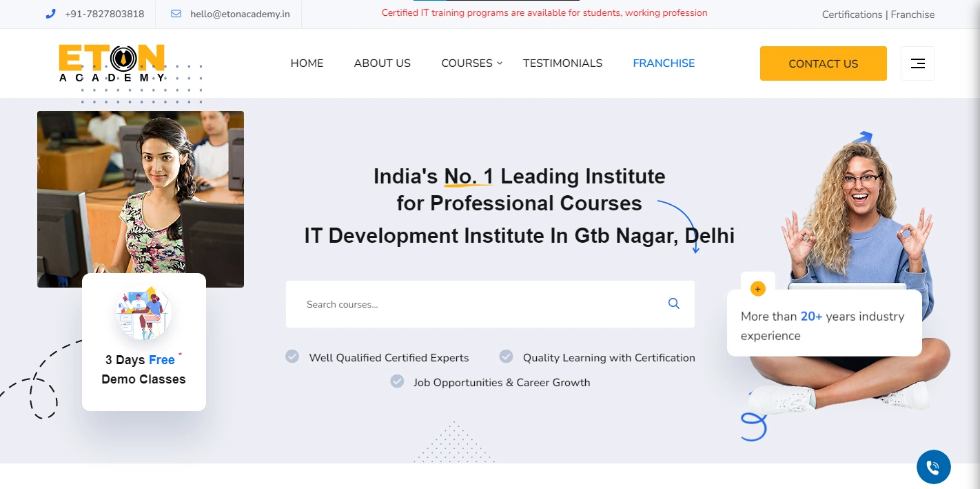The image size is (980, 489).
Task: Click the Contact Us button
Action: (x=824, y=63)
